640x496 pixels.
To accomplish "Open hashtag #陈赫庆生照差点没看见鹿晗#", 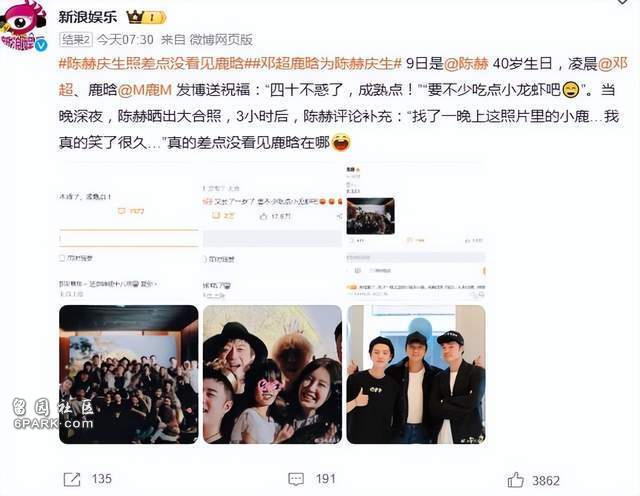I will (151, 64).
